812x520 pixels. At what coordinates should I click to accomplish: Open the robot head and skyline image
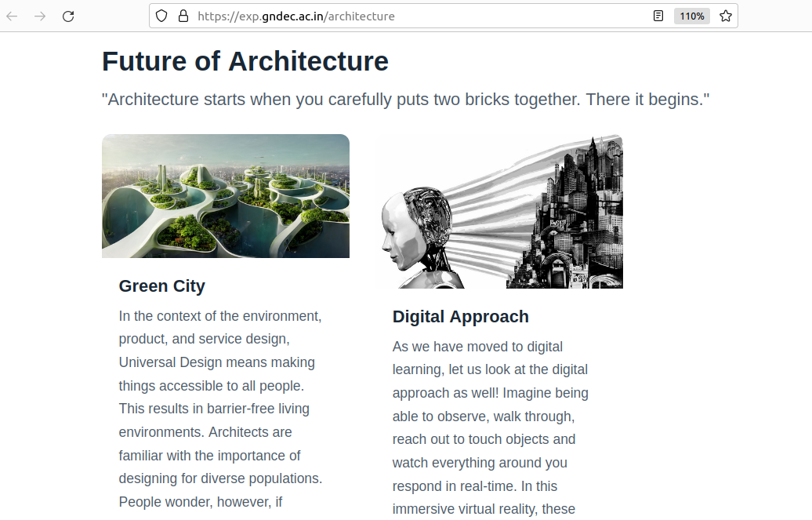(x=499, y=212)
